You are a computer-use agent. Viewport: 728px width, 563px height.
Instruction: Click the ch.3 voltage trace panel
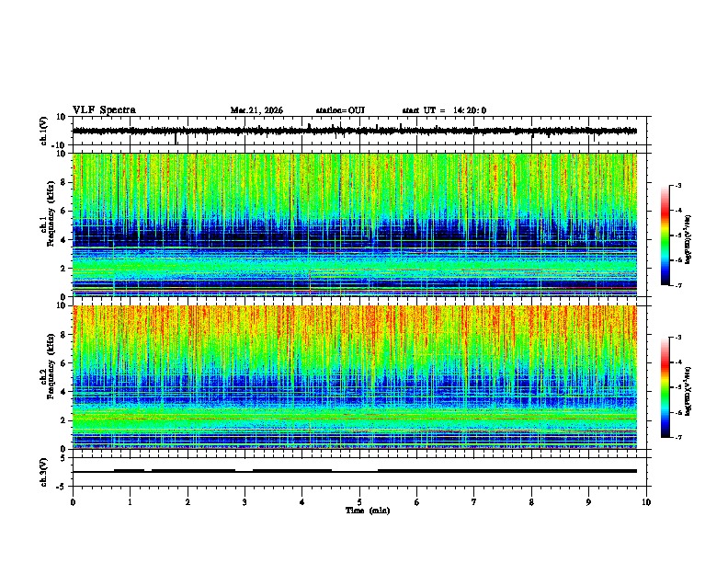click(361, 472)
